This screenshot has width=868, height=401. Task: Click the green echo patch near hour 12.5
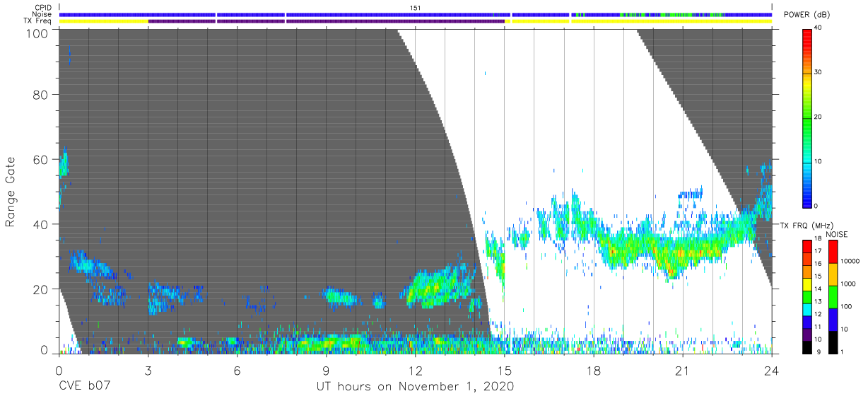(435, 286)
